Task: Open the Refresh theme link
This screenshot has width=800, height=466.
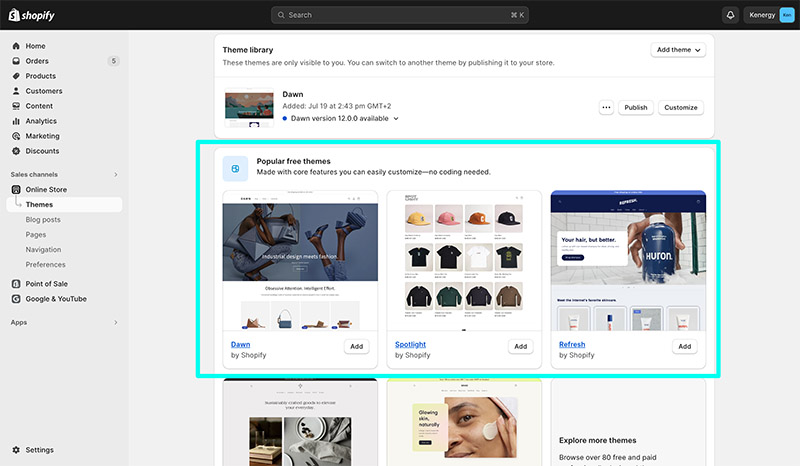Action: (x=572, y=345)
